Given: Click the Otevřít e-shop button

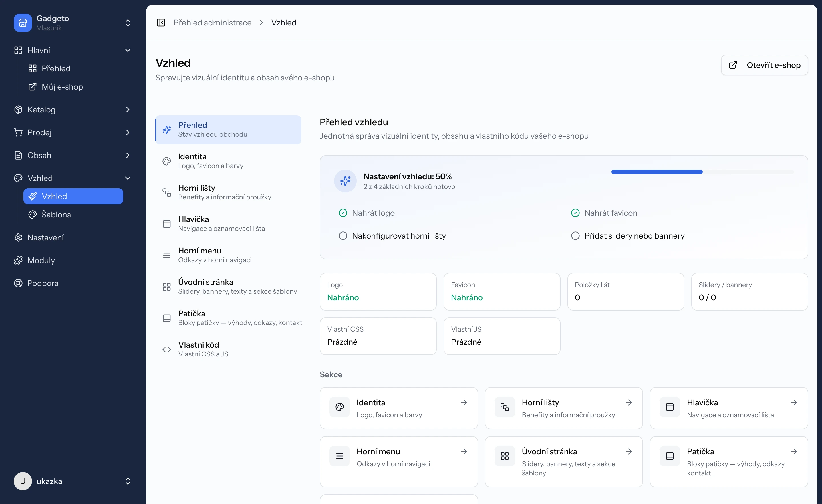Looking at the screenshot, I should click(764, 65).
